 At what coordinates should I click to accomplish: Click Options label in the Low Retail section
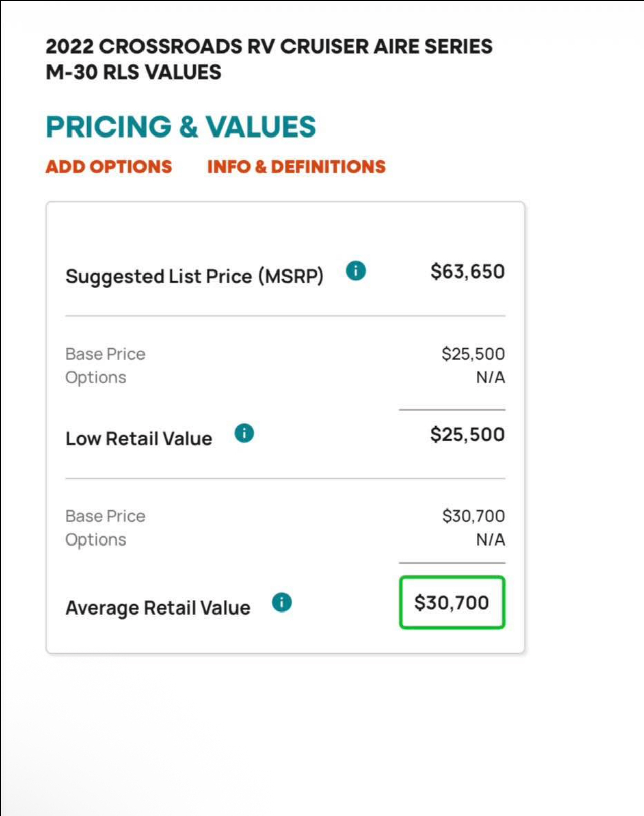click(x=96, y=378)
